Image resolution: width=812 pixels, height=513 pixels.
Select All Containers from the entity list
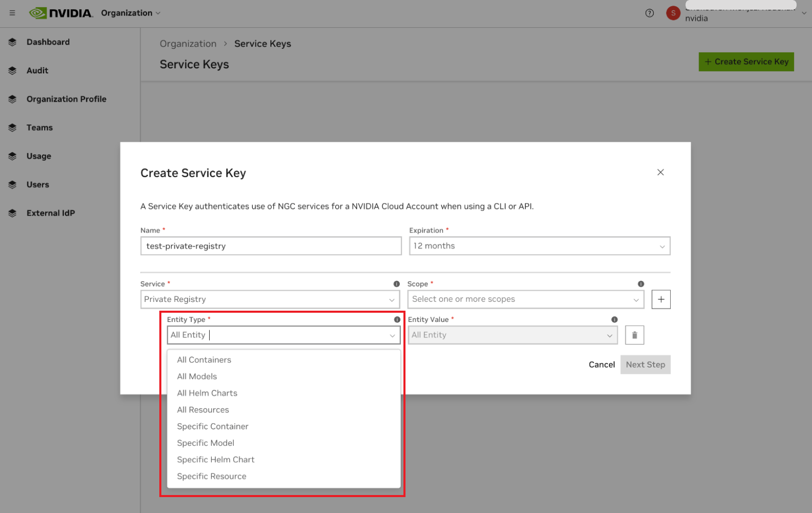click(x=284, y=360)
